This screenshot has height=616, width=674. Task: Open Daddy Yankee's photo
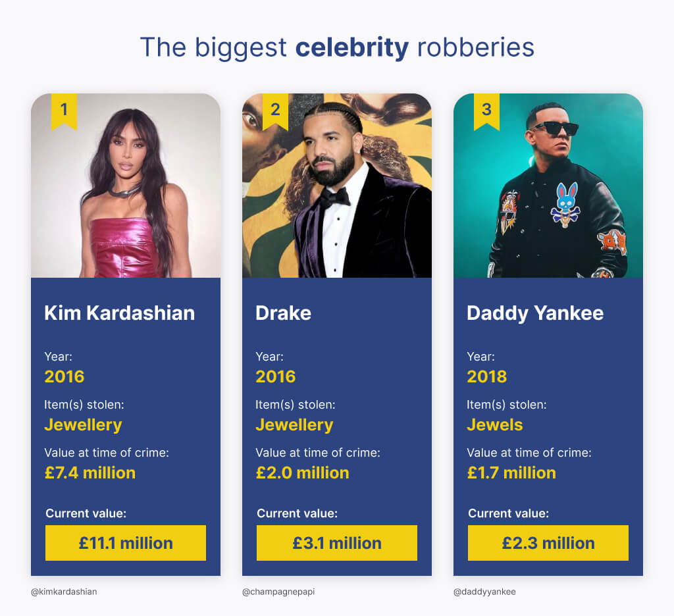[548, 186]
